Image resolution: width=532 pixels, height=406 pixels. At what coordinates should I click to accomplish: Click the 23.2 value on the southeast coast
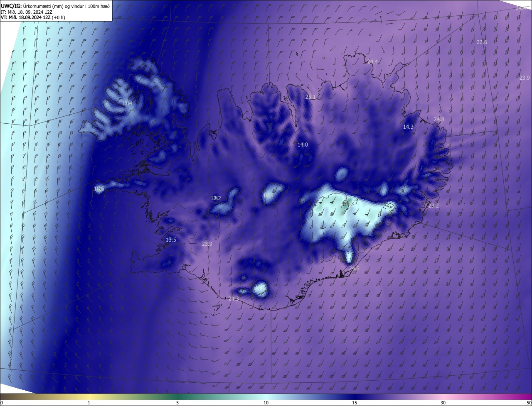tap(433, 205)
